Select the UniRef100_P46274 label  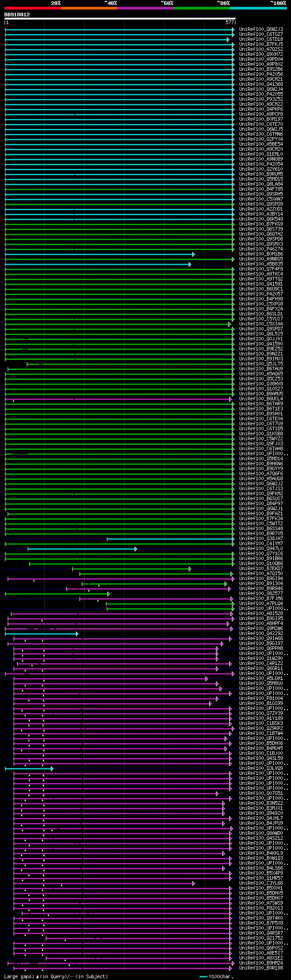(x=261, y=249)
